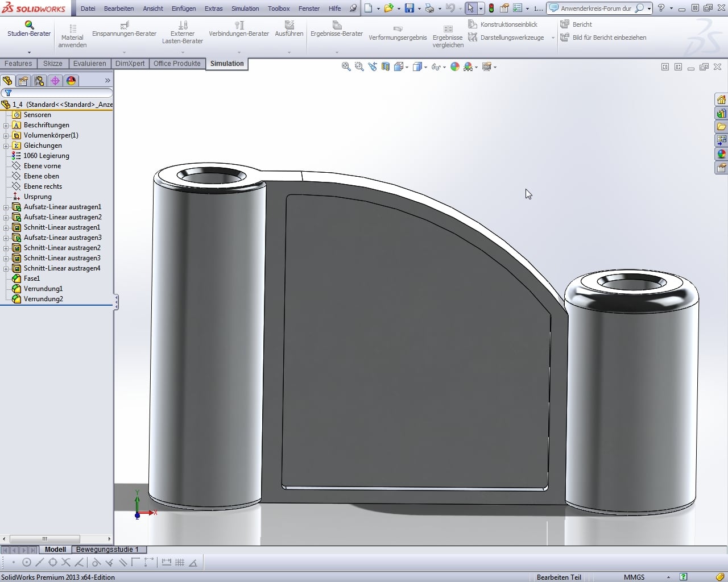728x582 pixels.
Task: Expand the Volumenkörper(1) tree node
Action: point(6,135)
